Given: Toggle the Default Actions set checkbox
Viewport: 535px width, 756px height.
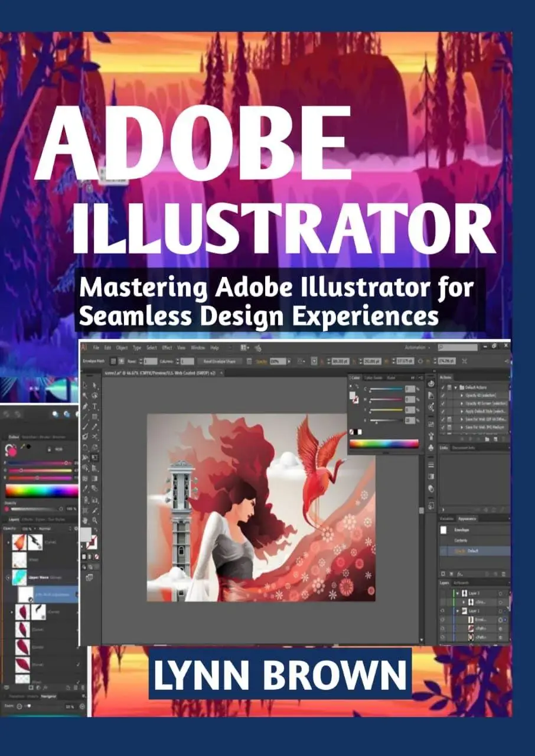Looking at the screenshot, I should coord(443,387).
